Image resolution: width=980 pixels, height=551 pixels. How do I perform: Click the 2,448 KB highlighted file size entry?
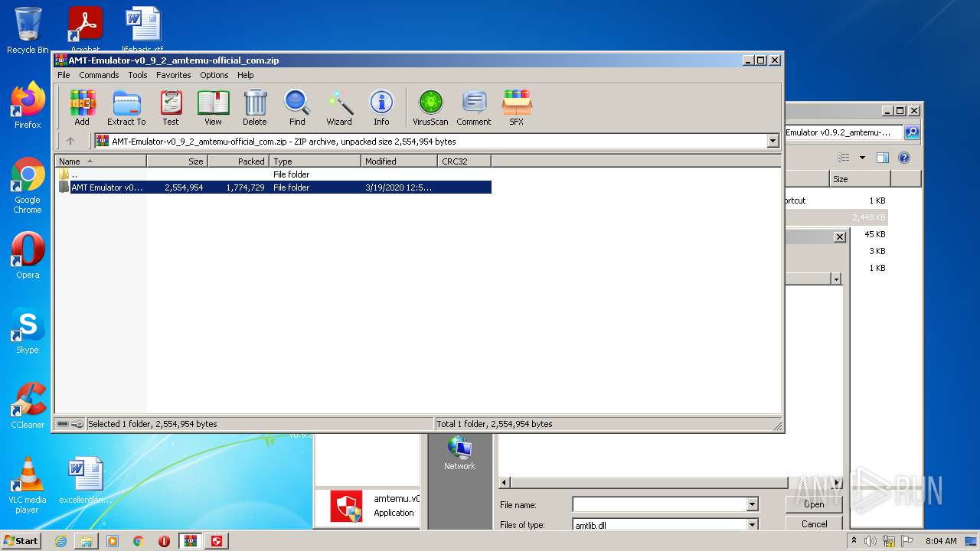point(869,217)
